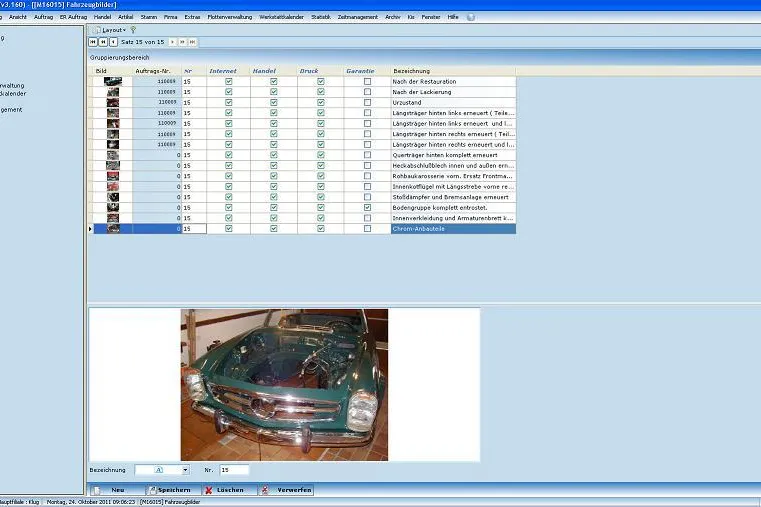Open the Werkstattkalender menu

281,17
